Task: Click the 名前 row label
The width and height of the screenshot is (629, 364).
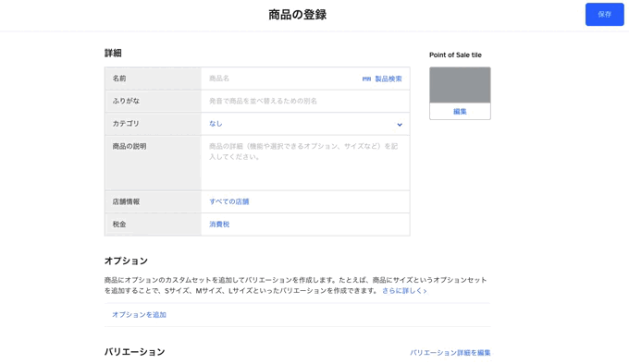Action: [119, 79]
